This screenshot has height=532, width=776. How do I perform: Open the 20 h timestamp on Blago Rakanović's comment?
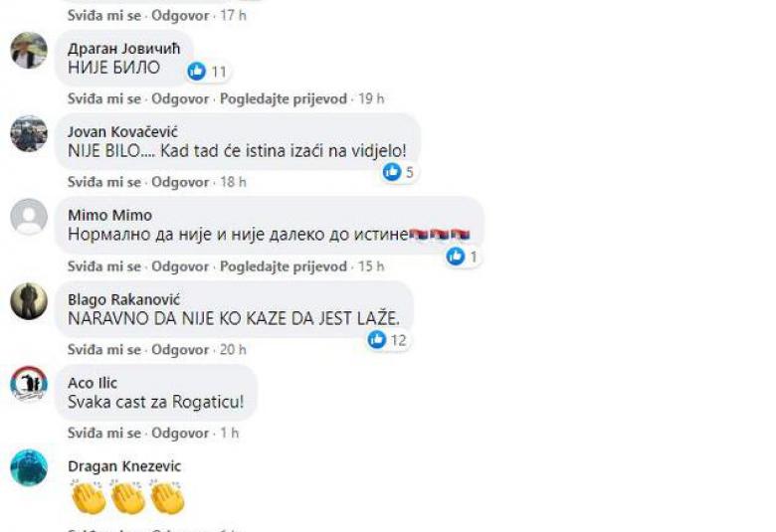233,350
